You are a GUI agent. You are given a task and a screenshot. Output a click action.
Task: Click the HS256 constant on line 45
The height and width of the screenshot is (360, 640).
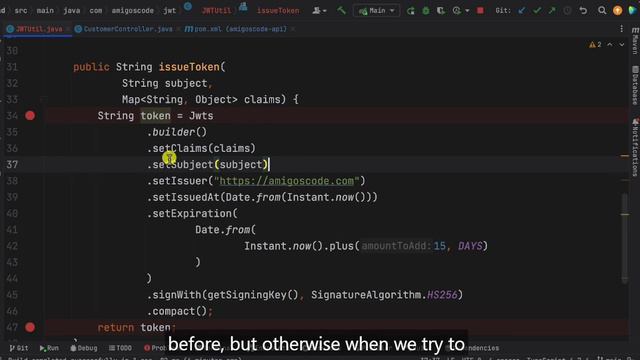[x=442, y=295]
